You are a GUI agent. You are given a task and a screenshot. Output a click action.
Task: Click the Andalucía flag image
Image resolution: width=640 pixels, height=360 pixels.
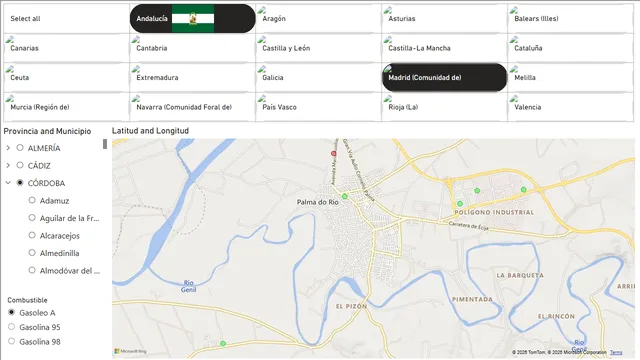193,18
